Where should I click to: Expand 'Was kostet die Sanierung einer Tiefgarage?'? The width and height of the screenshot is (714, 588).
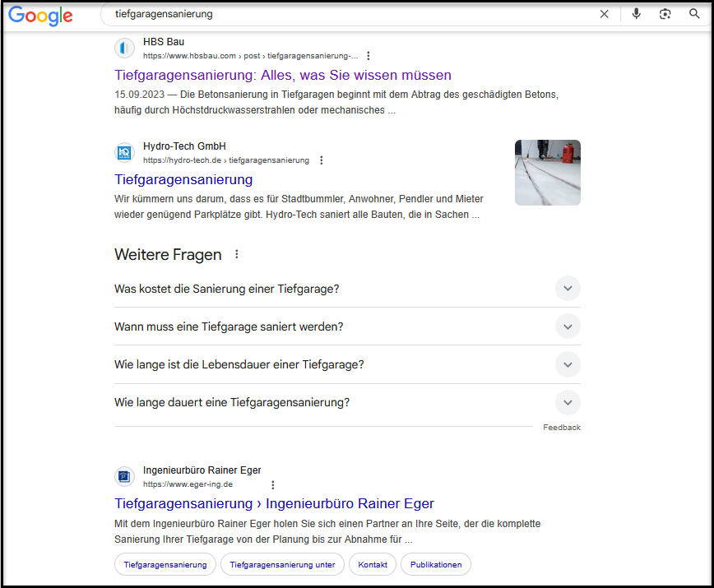(x=347, y=289)
